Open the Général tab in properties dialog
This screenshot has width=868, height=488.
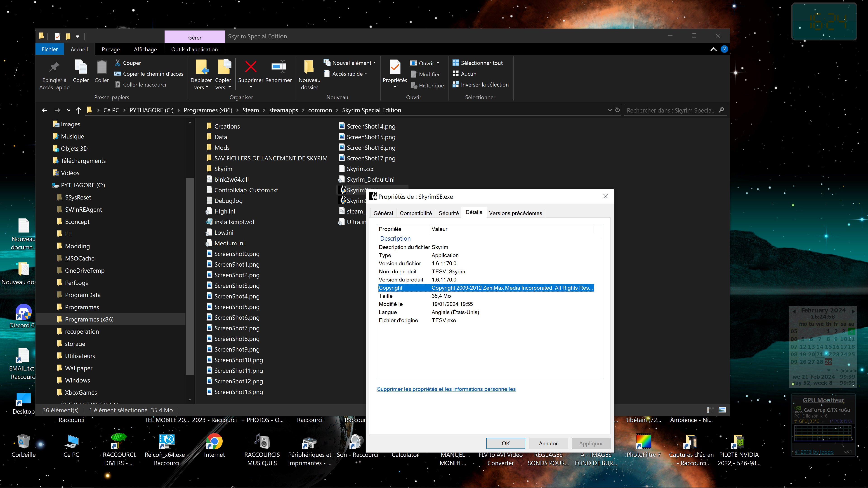coord(383,213)
